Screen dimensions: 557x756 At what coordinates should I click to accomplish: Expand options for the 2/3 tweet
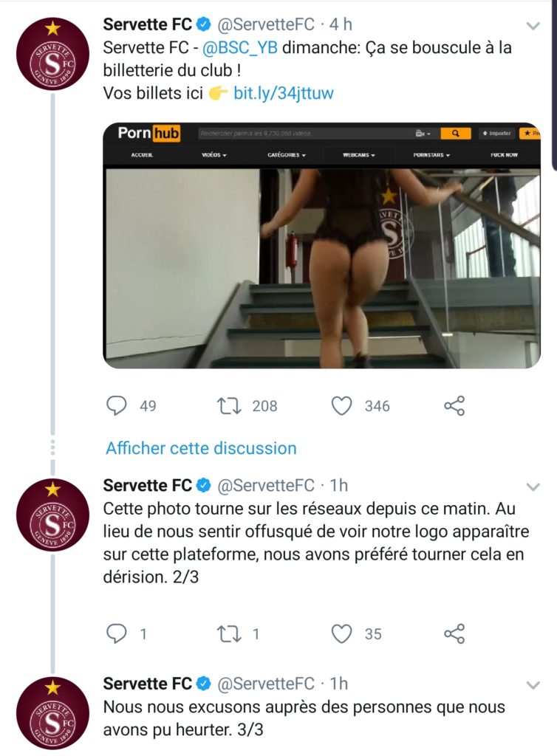click(532, 487)
